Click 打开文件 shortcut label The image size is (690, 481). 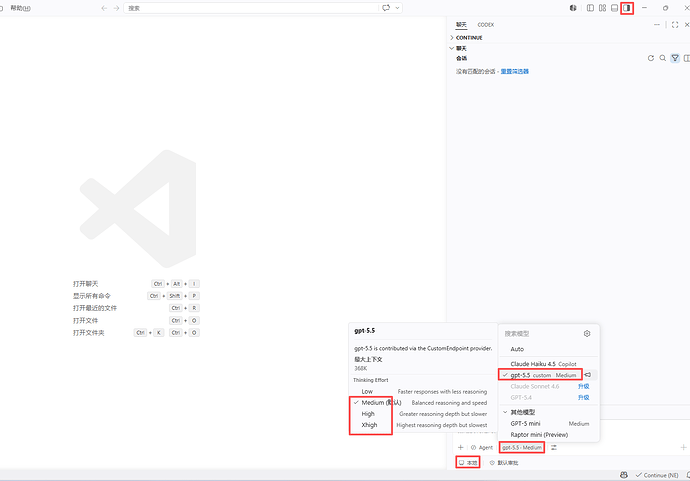[85, 320]
